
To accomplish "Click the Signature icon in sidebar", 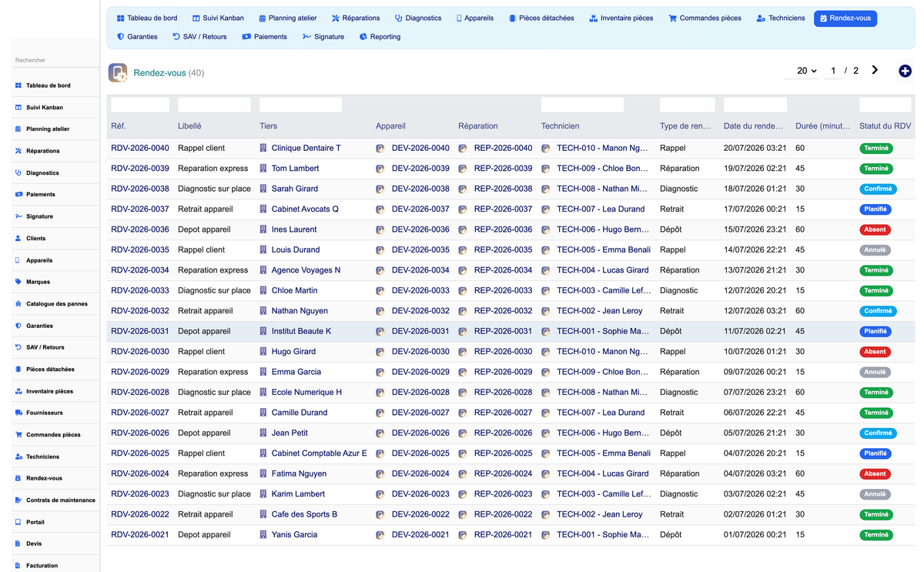I will (18, 216).
